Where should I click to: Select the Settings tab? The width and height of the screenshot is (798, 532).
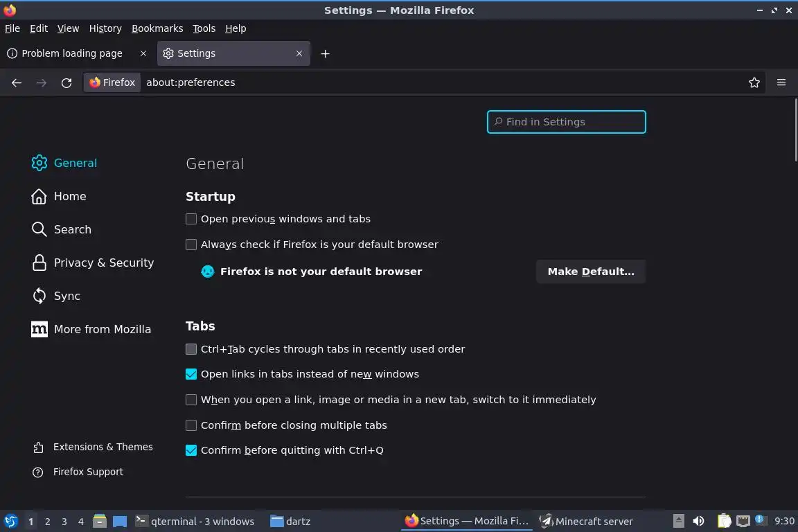[233, 53]
